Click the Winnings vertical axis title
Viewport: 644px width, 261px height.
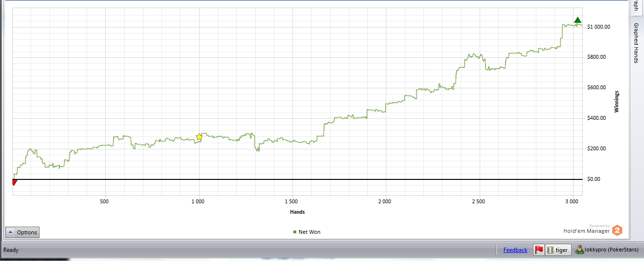point(616,101)
